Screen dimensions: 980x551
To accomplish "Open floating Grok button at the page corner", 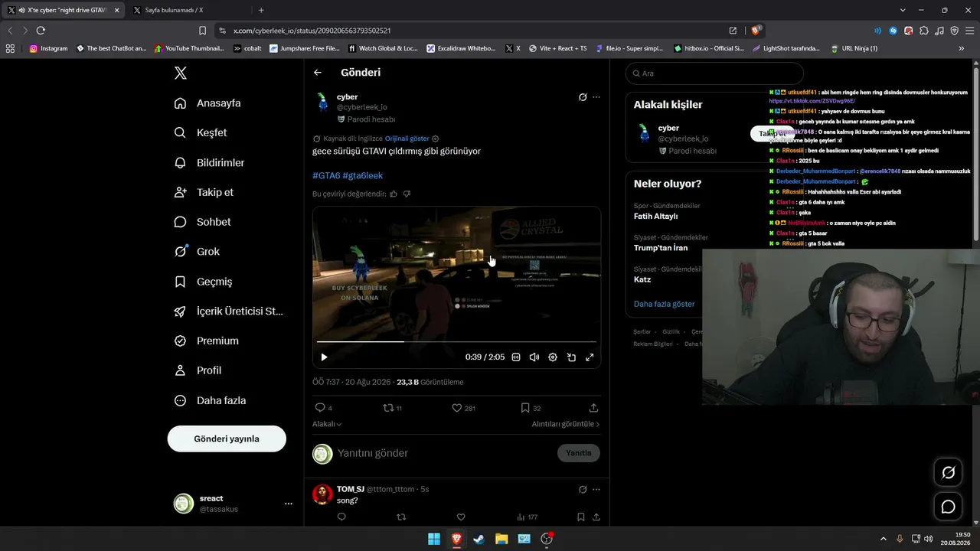I will click(x=948, y=472).
